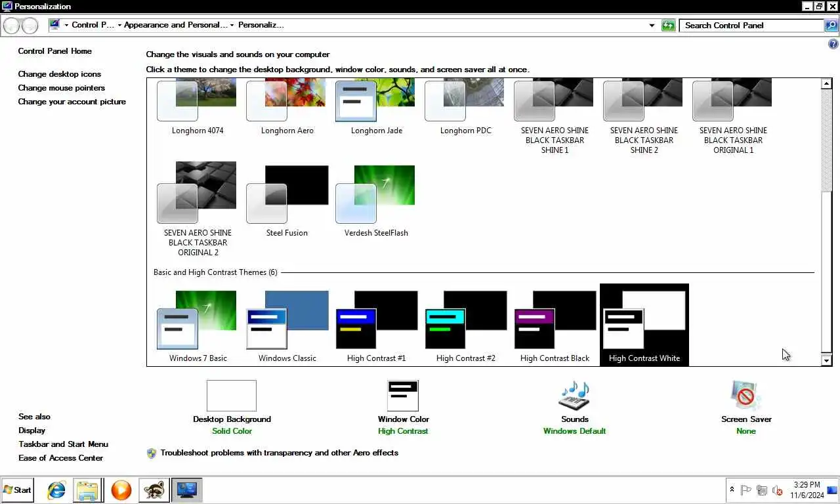Click the search magnifier button
This screenshot has width=840, height=504.
click(831, 26)
